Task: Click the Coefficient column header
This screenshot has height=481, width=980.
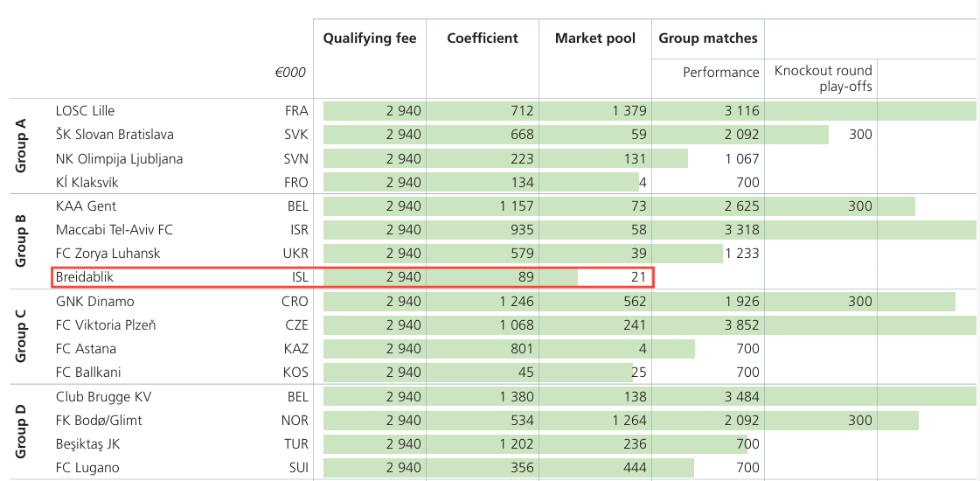Action: (483, 38)
